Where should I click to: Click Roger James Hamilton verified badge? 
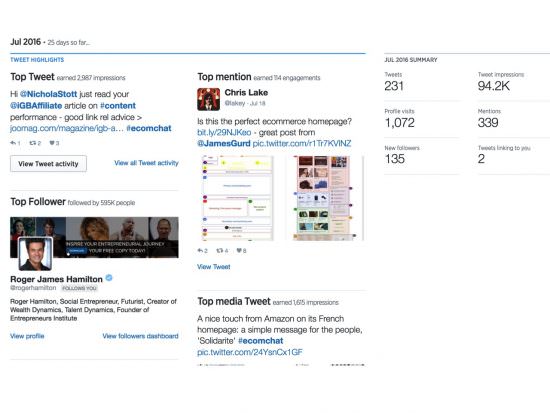point(109,278)
